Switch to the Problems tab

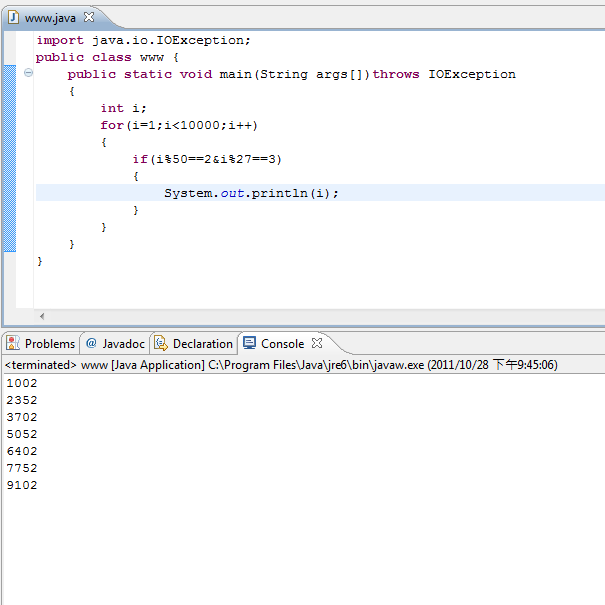click(x=49, y=343)
